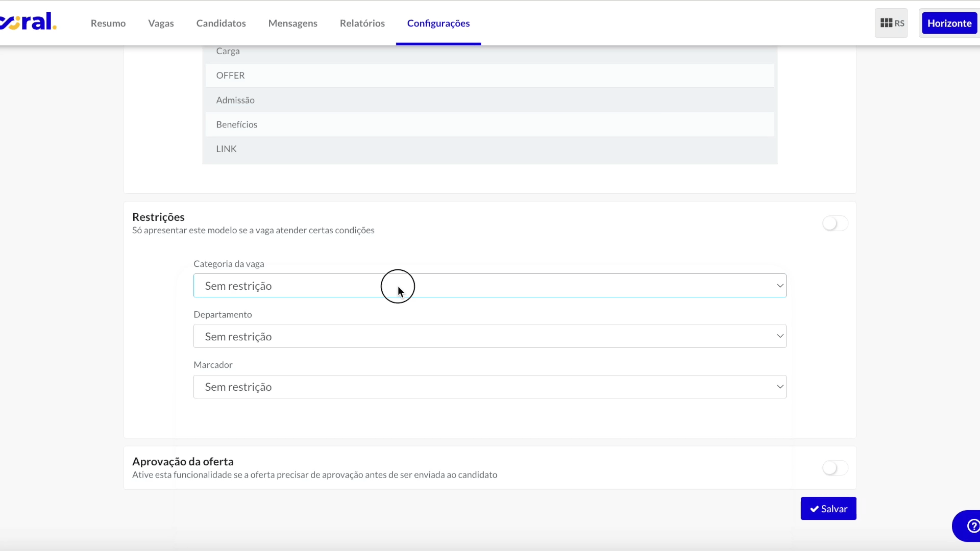Click the Horizonte button
Viewport: 980px width, 551px height.
[949, 23]
